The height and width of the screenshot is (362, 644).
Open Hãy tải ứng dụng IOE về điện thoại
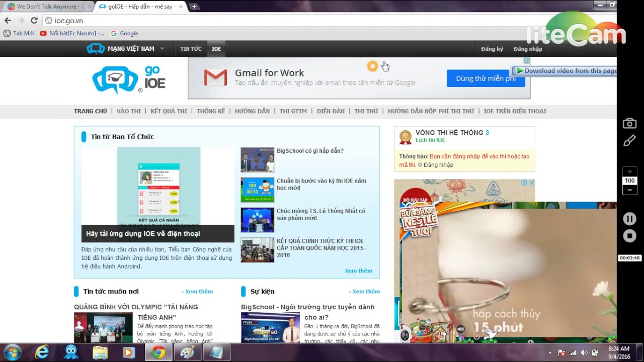pyautogui.click(x=143, y=234)
